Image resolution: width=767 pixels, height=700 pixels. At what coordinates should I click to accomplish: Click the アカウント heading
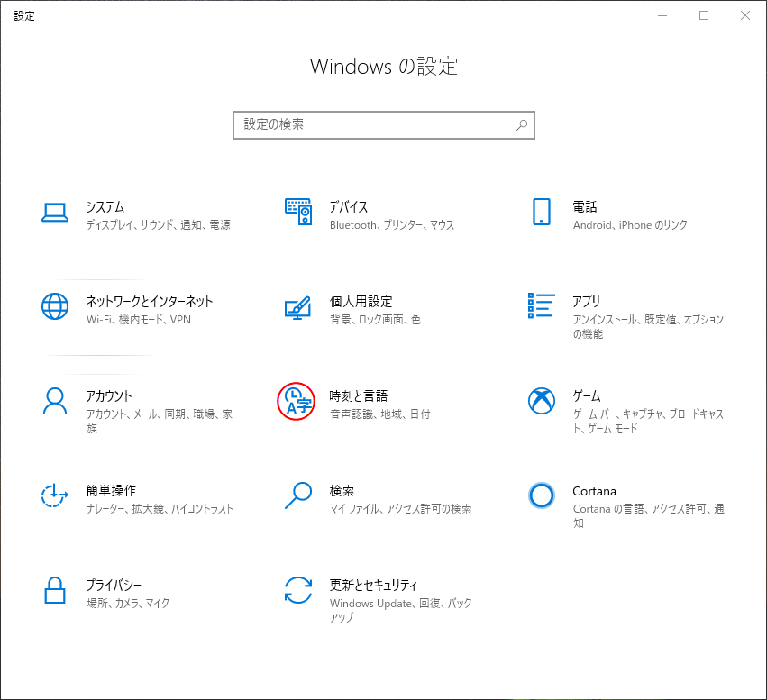tap(109, 396)
